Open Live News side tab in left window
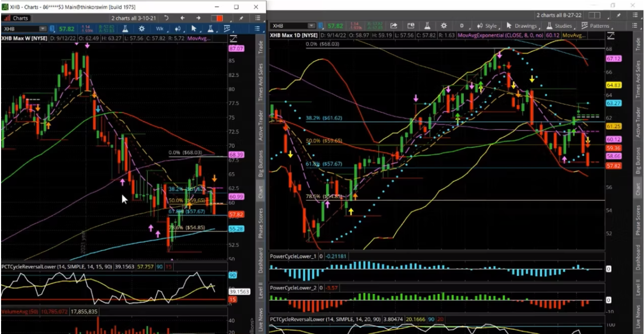Viewport: 644px width, 334px height. pyautogui.click(x=261, y=318)
